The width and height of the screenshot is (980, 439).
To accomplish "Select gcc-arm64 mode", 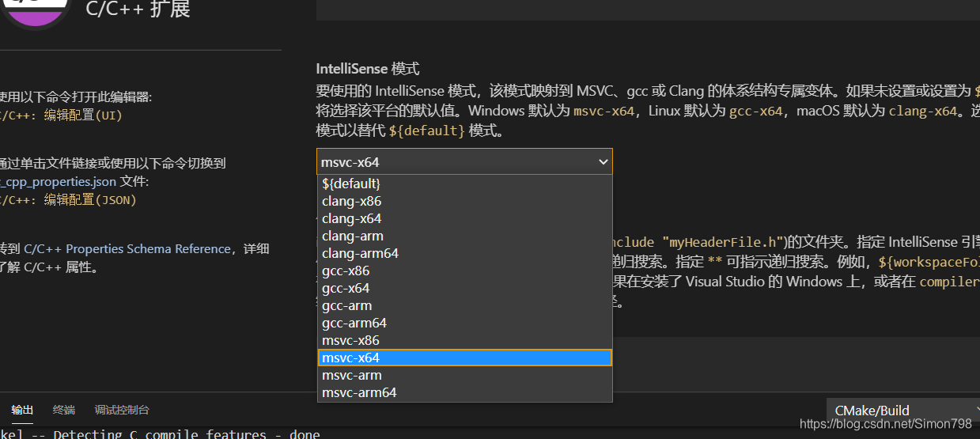I will (x=465, y=323).
